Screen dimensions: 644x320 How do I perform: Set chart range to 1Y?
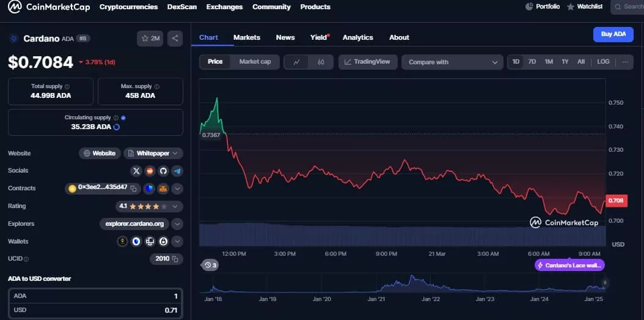(x=565, y=62)
